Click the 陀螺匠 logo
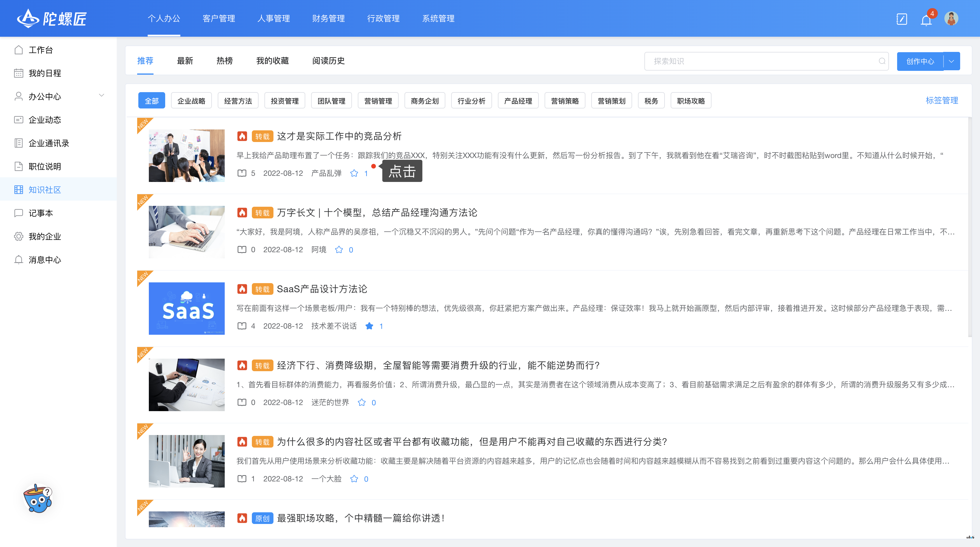 coord(52,18)
